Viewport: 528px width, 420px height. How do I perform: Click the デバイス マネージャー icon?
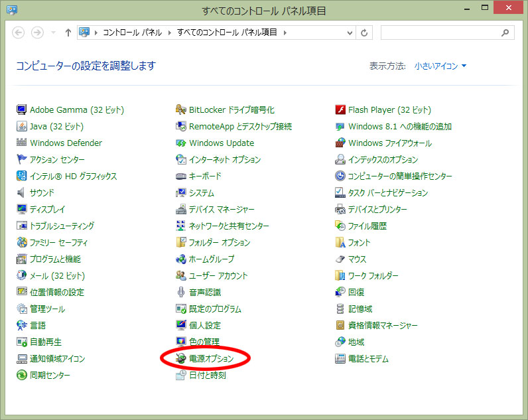[x=181, y=209]
